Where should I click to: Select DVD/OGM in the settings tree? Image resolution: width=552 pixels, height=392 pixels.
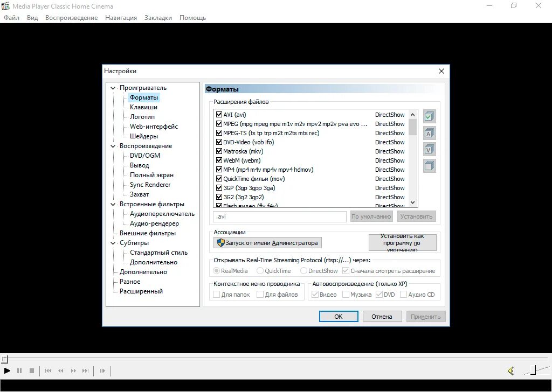pos(144,156)
